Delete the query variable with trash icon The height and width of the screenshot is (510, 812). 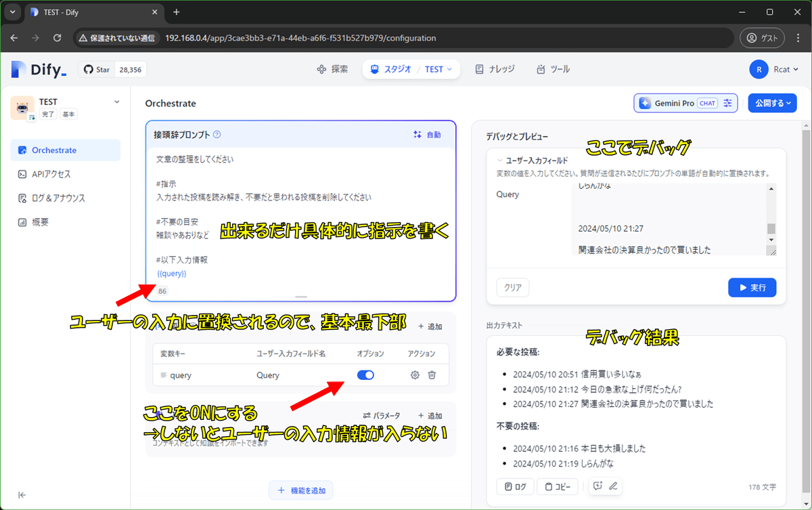pos(432,375)
